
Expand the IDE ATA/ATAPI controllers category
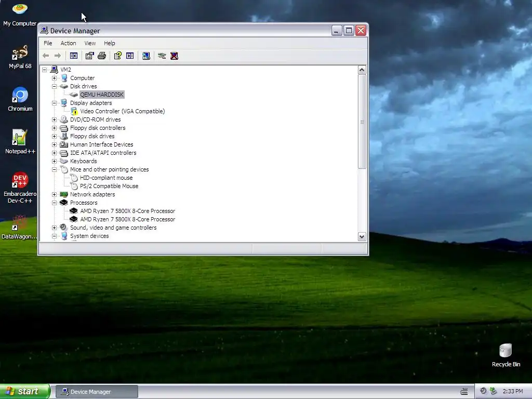pyautogui.click(x=54, y=153)
